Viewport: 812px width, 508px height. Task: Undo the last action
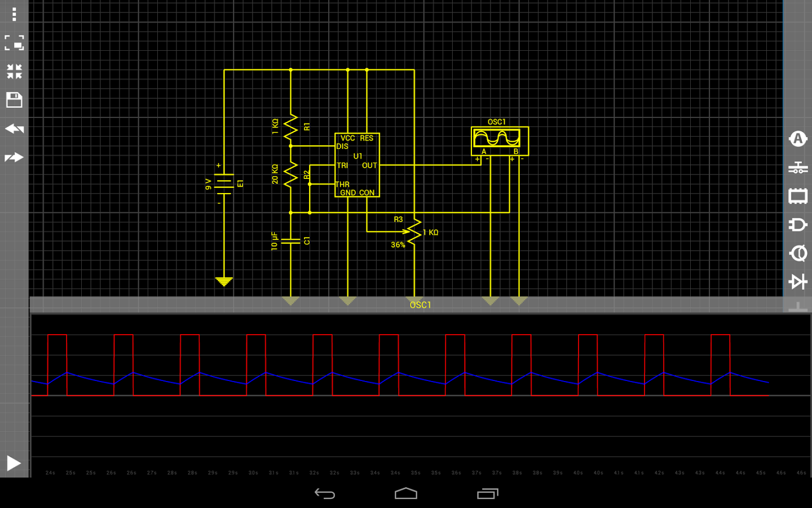(x=14, y=129)
